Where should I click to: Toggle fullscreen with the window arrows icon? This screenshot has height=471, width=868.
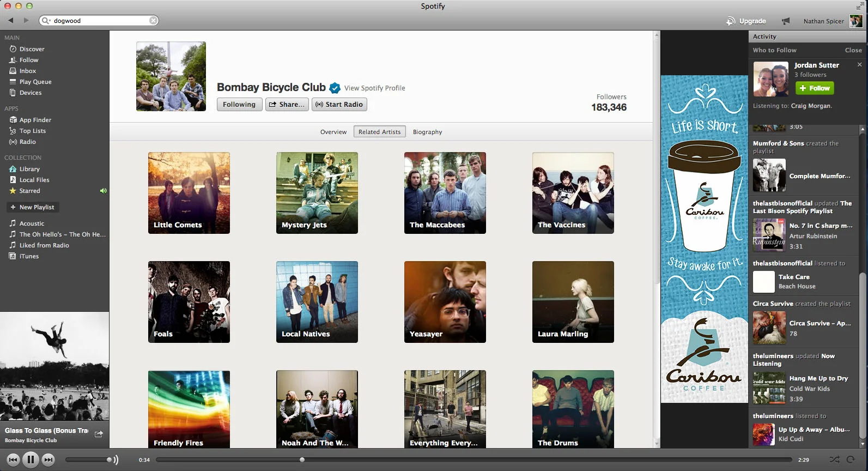[859, 6]
